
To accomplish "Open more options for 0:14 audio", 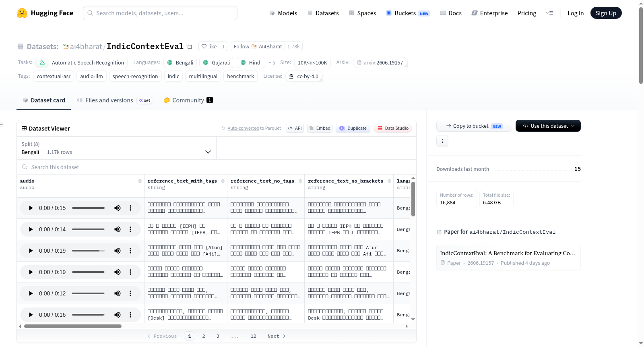I will (130, 229).
